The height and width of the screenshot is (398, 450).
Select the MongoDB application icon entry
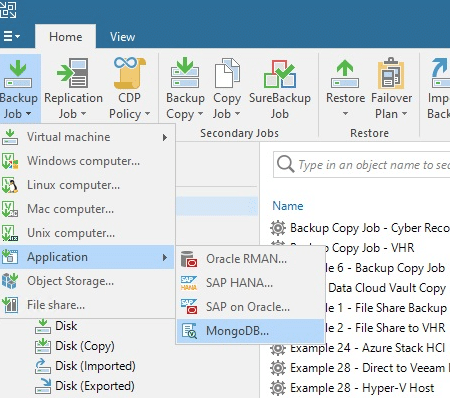(189, 331)
